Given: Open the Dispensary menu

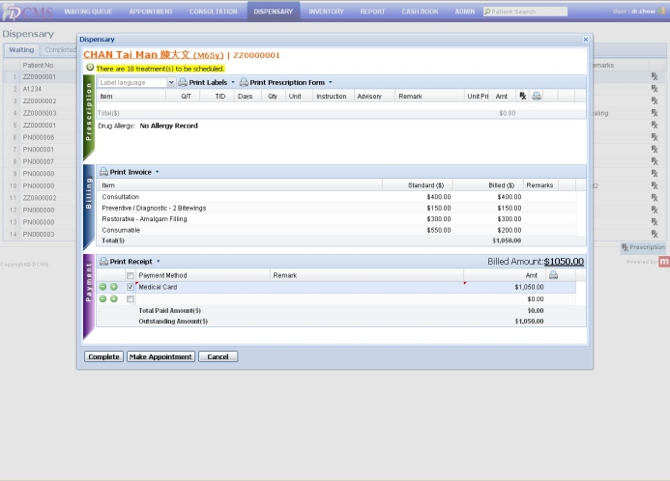Looking at the screenshot, I should [x=273, y=12].
